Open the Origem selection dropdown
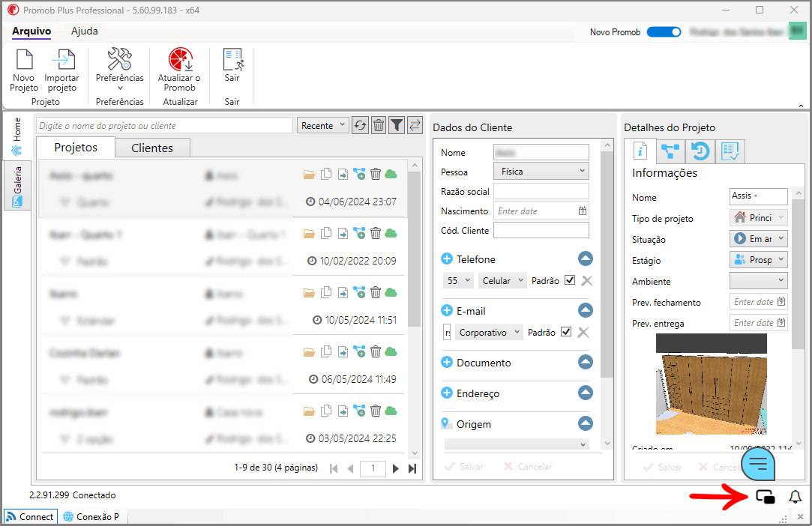The height and width of the screenshot is (526, 812). coord(517,444)
